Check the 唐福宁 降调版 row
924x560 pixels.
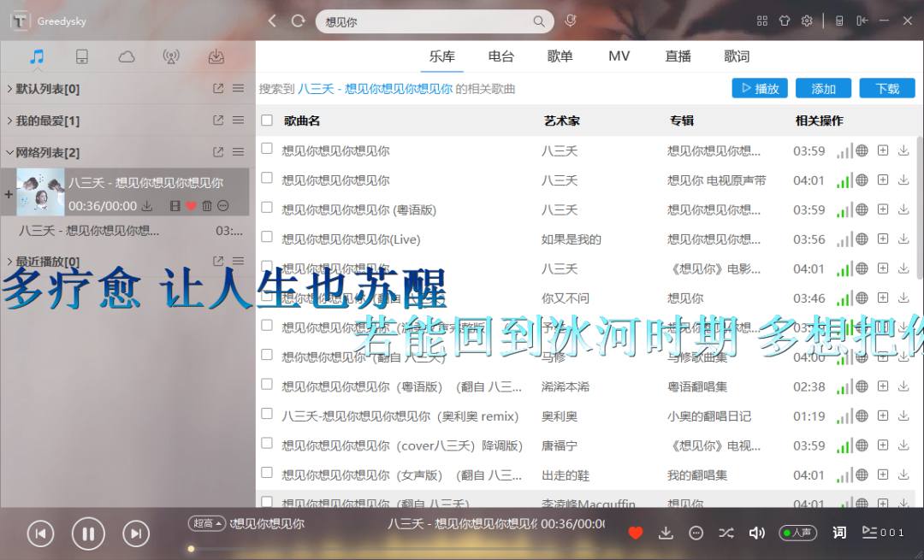(x=267, y=443)
